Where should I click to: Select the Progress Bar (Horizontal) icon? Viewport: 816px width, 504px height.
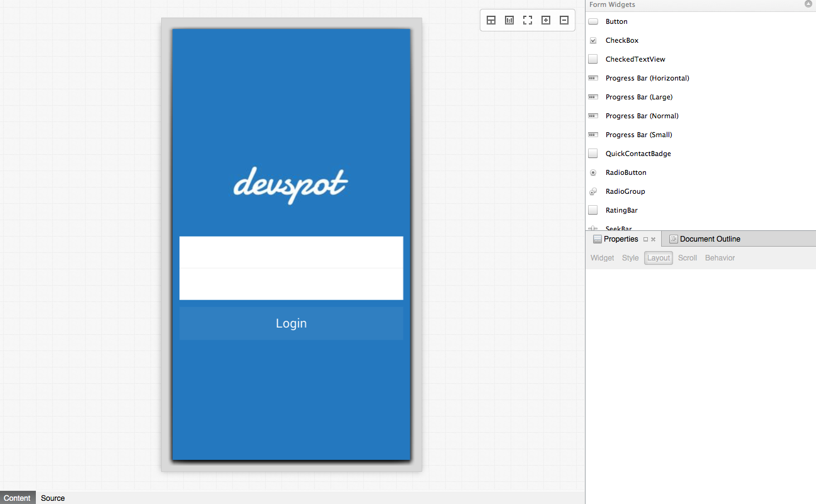pos(593,78)
